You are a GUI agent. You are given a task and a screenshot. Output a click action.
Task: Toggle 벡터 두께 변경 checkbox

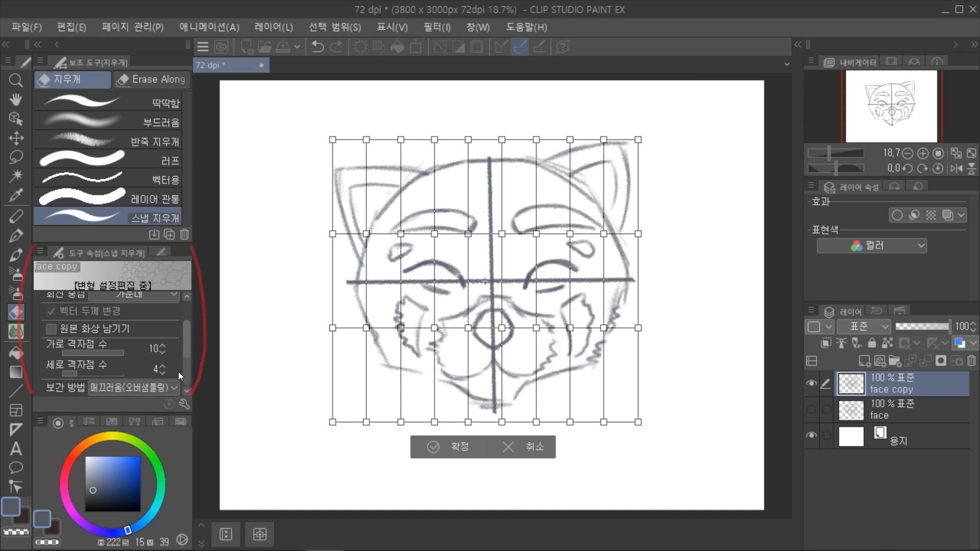51,311
